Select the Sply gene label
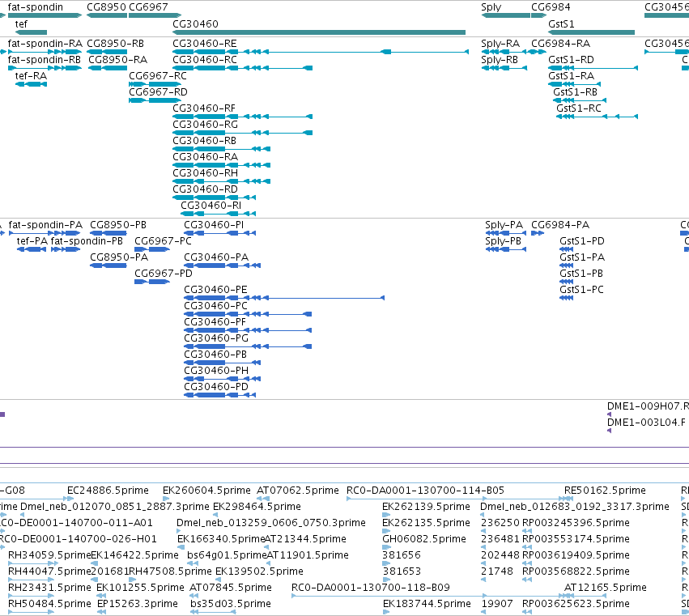The width and height of the screenshot is (689, 616). (491, 7)
